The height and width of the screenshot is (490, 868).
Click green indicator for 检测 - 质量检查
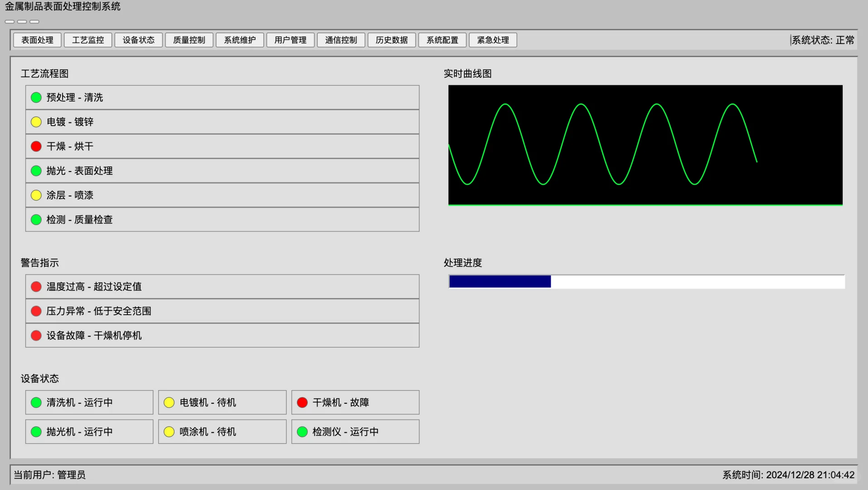tap(36, 220)
